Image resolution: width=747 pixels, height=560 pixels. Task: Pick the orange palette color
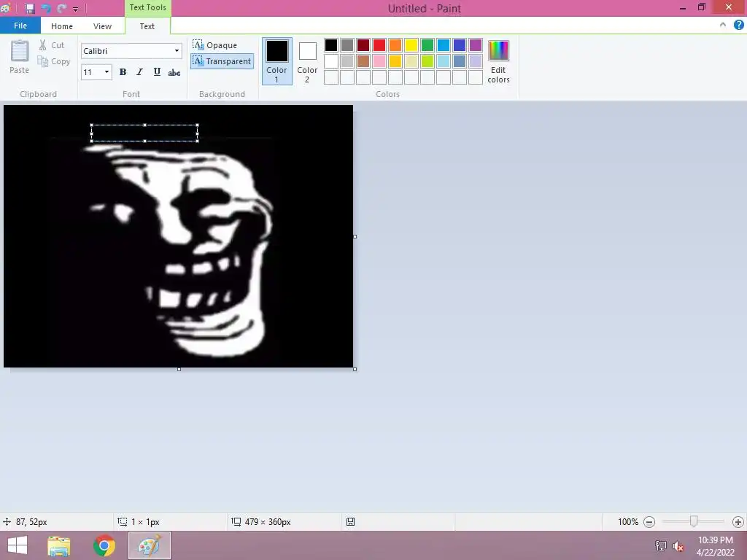click(x=395, y=45)
